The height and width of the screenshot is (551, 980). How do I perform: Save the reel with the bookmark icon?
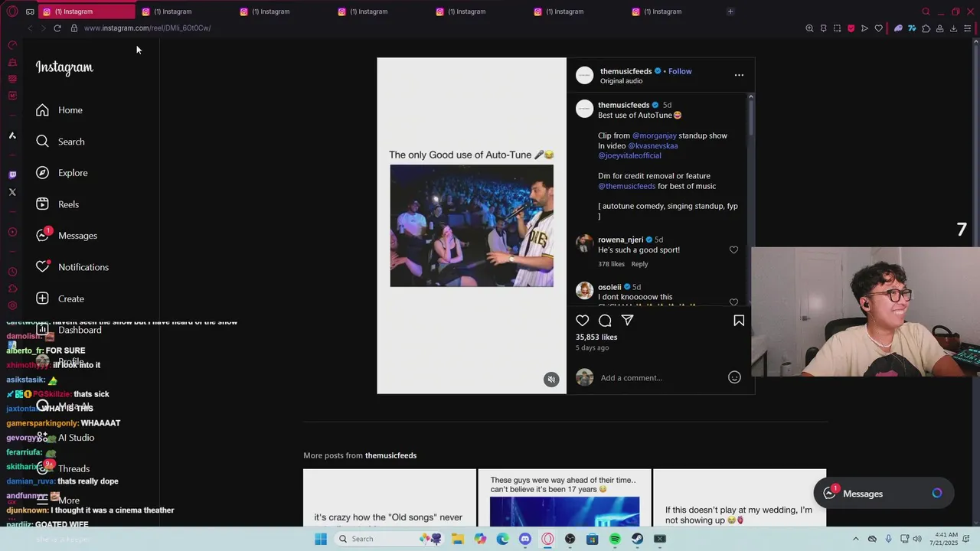(739, 321)
